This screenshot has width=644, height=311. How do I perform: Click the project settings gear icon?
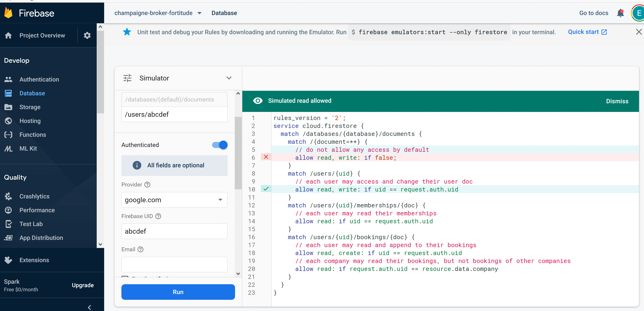click(87, 36)
